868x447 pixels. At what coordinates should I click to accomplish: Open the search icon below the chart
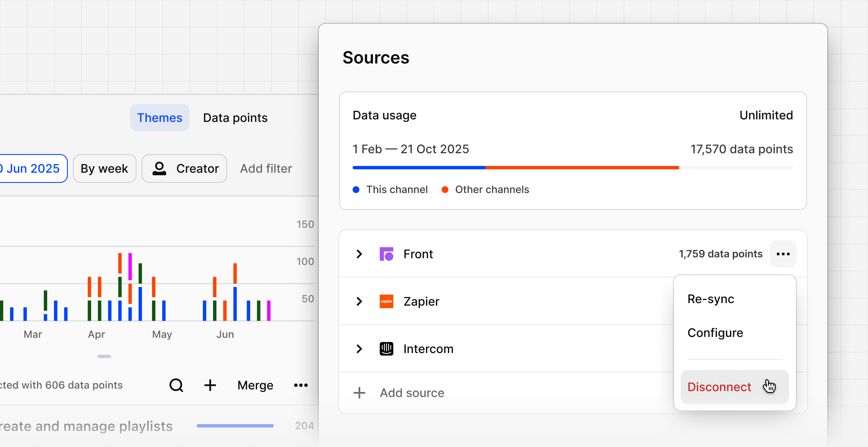tap(176, 385)
